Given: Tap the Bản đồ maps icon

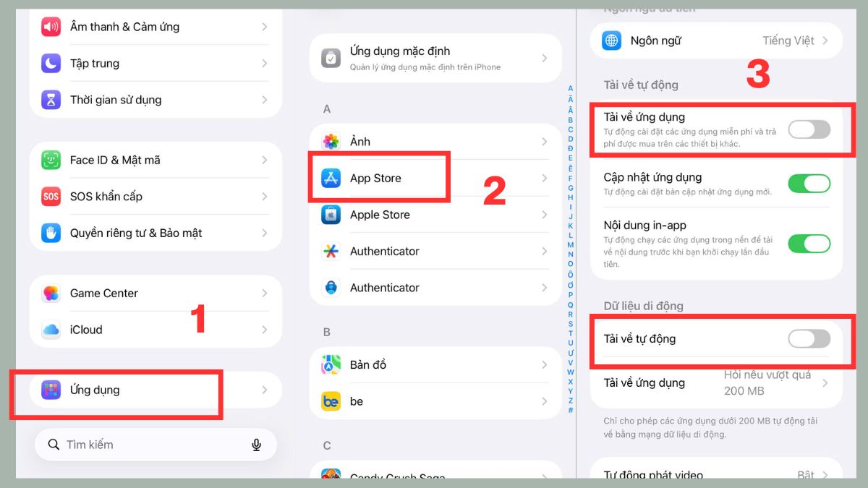Looking at the screenshot, I should [331, 365].
